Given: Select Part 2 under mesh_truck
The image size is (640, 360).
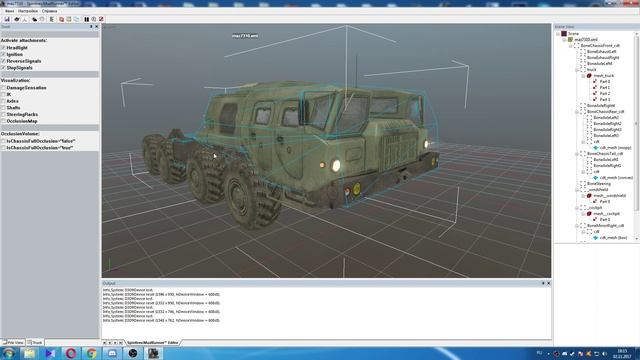Looking at the screenshot, I should [604, 93].
